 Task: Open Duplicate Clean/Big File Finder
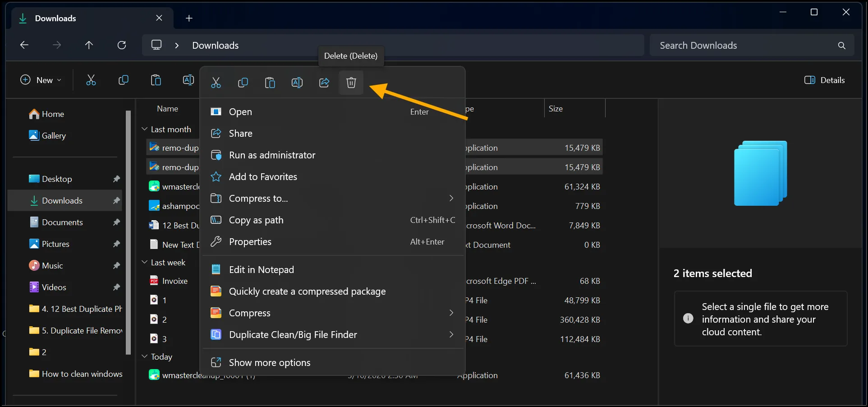[293, 334]
